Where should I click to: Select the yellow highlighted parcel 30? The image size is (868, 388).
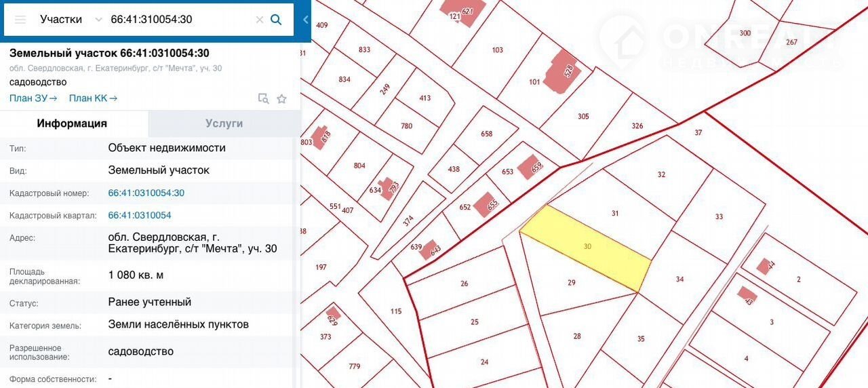click(x=587, y=248)
